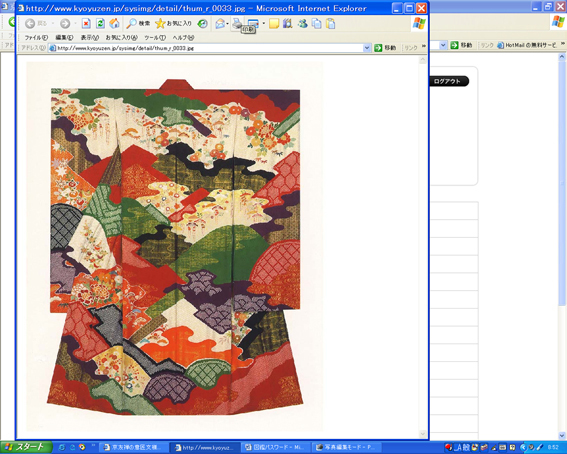567x454 pixels.
Task: Click the Research books toolbar icon
Action: (x=288, y=23)
